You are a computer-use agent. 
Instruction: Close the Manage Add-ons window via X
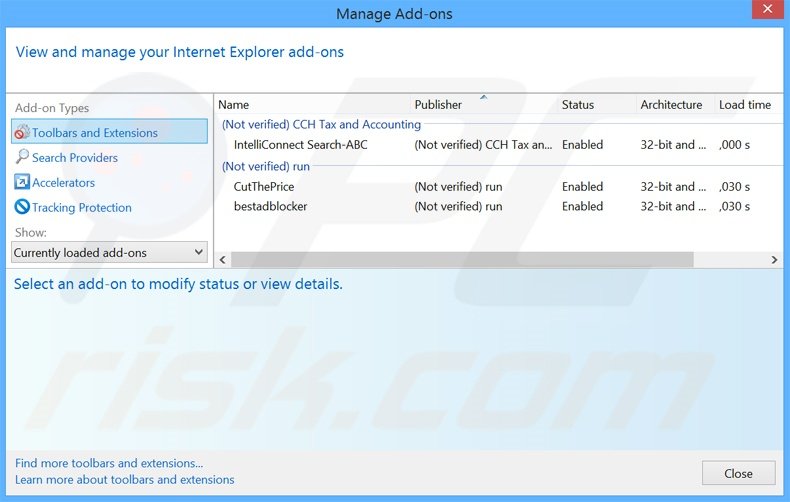click(767, 9)
